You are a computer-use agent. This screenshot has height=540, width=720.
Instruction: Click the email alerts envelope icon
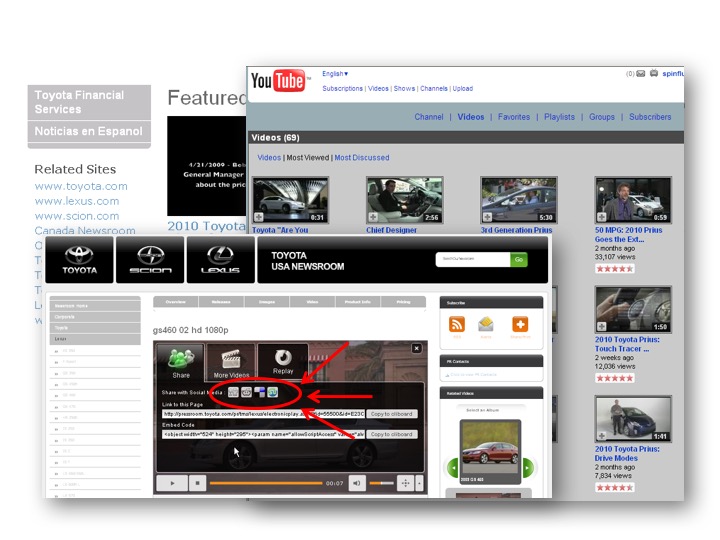pos(486,324)
